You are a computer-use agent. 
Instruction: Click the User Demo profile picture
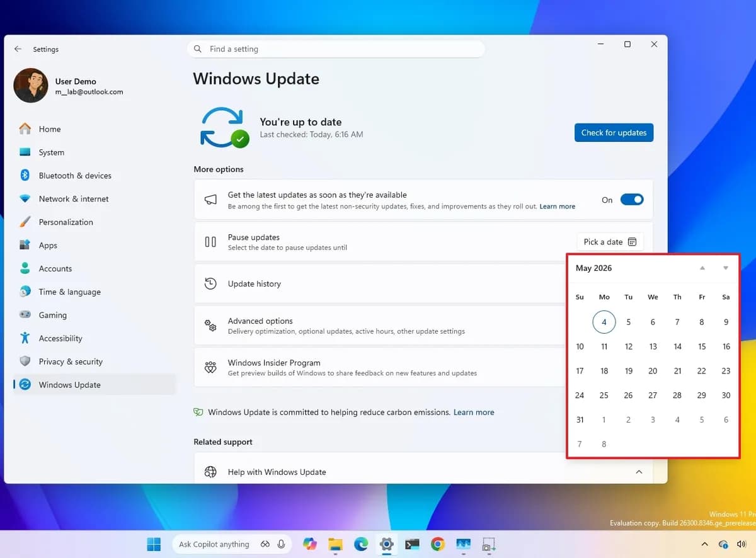(x=31, y=86)
